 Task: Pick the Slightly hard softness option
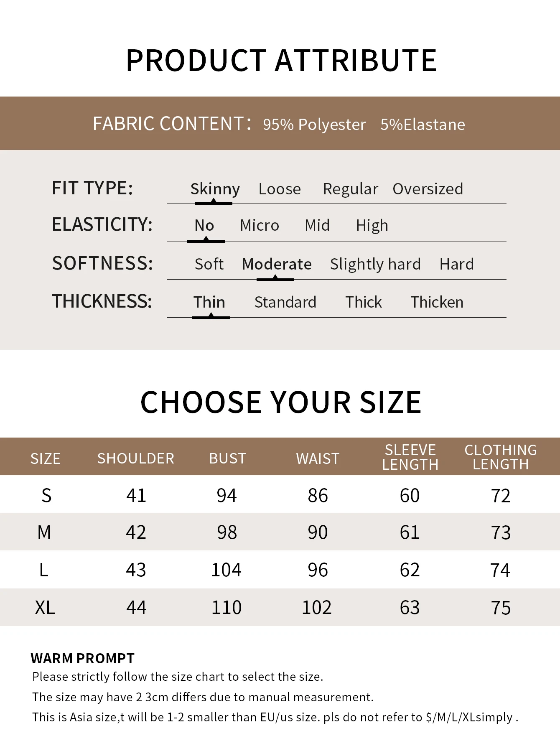[375, 264]
